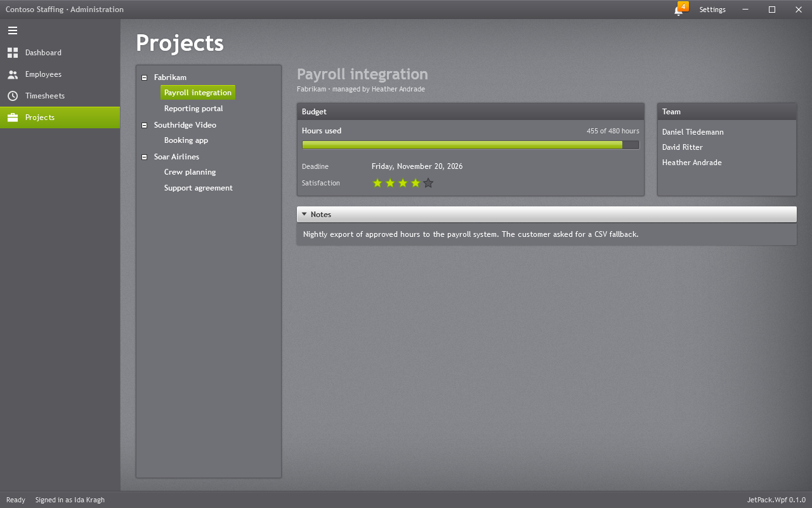Open the notifications bell with badge

(680, 10)
